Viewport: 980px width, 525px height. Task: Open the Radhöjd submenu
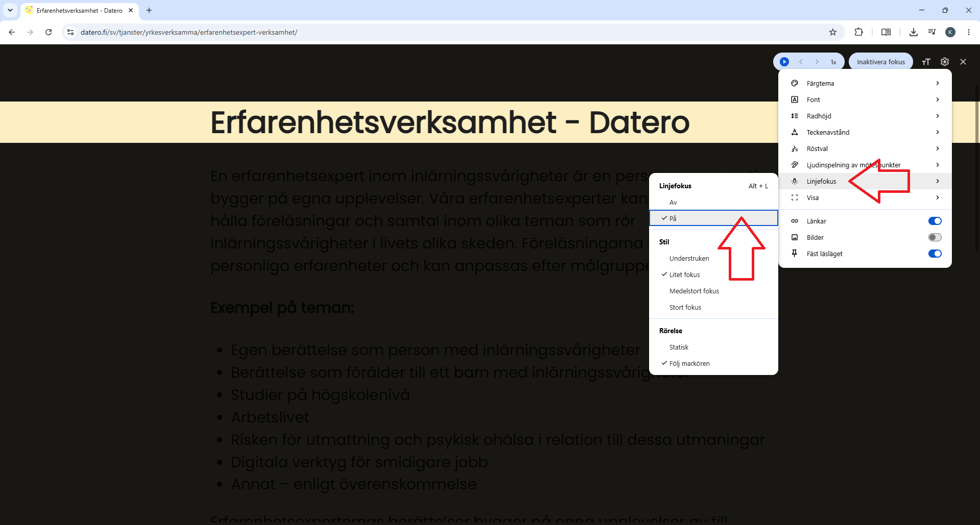coord(865,116)
